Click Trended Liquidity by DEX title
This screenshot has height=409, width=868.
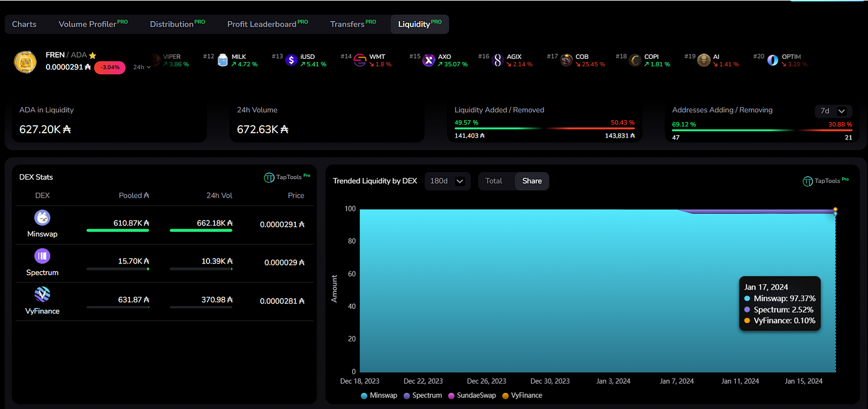pyautogui.click(x=375, y=181)
